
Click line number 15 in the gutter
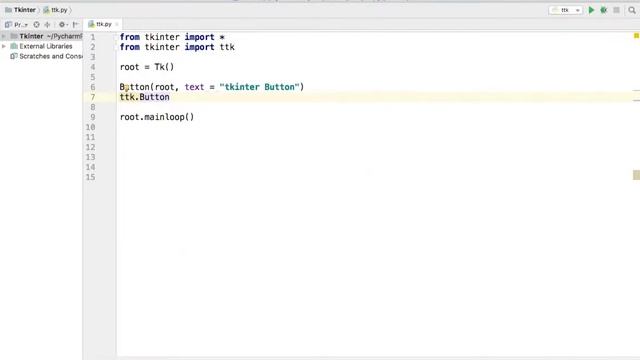pos(91,177)
